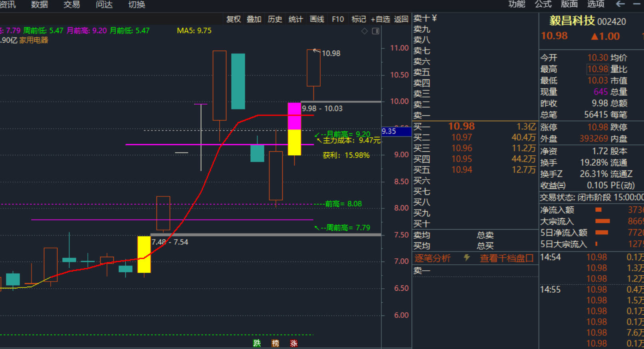
Task: Open the 公式 menu
Action: point(543,4)
